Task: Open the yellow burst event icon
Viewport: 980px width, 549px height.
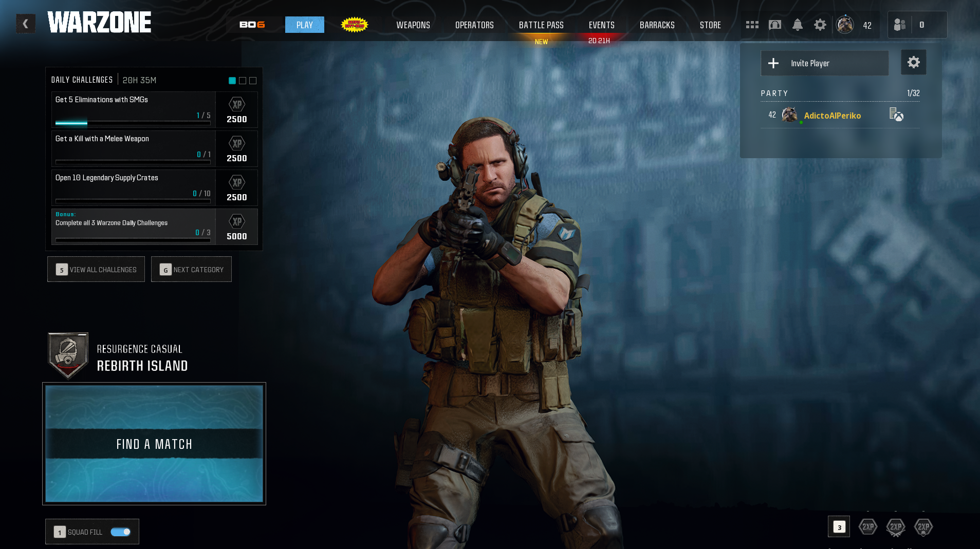Action: tap(355, 25)
